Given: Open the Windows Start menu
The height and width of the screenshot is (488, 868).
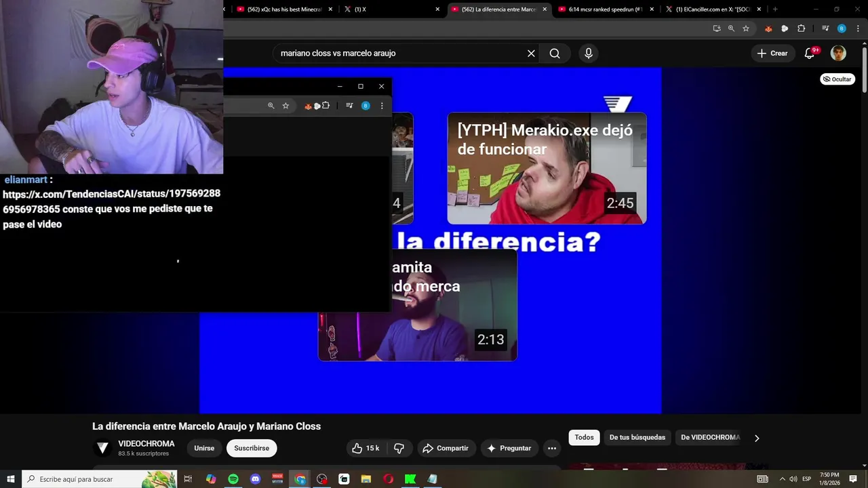Looking at the screenshot, I should 10,479.
